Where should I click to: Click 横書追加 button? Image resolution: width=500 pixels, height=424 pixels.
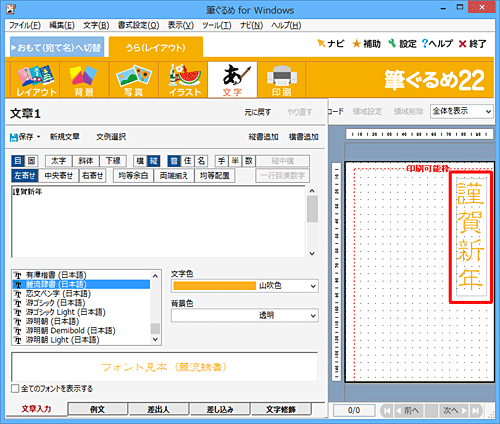tap(304, 137)
